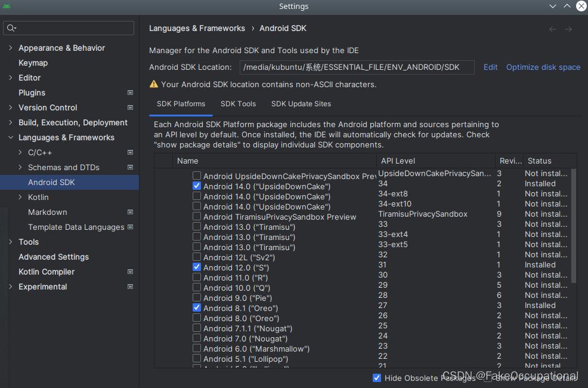Screen dimensions: 588x388
Task: Click the settings search input field
Action: 69,28
